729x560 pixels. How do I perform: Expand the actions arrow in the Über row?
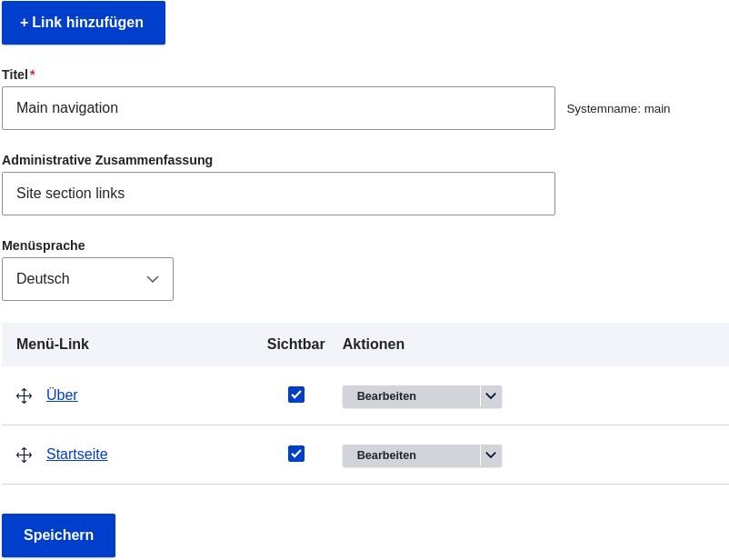coord(491,396)
